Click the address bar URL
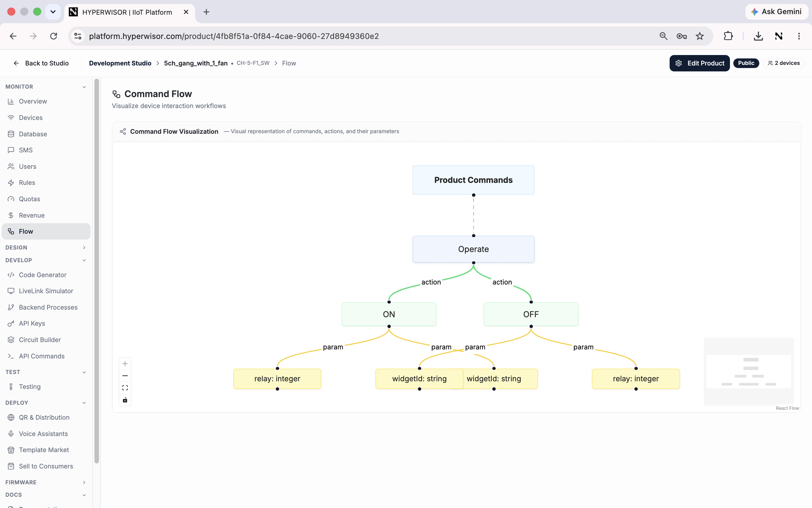 234,36
